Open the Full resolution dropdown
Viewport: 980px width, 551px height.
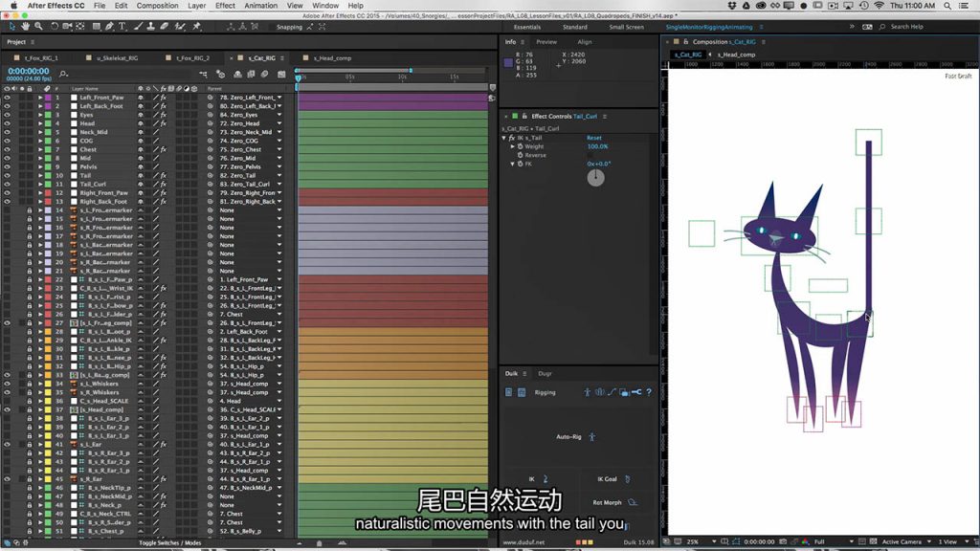(x=834, y=541)
